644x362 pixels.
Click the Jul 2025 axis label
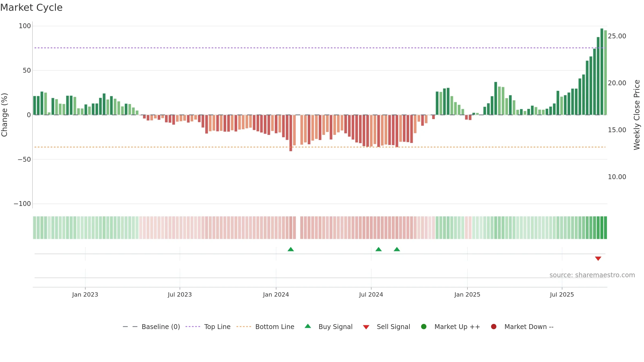click(x=562, y=294)
